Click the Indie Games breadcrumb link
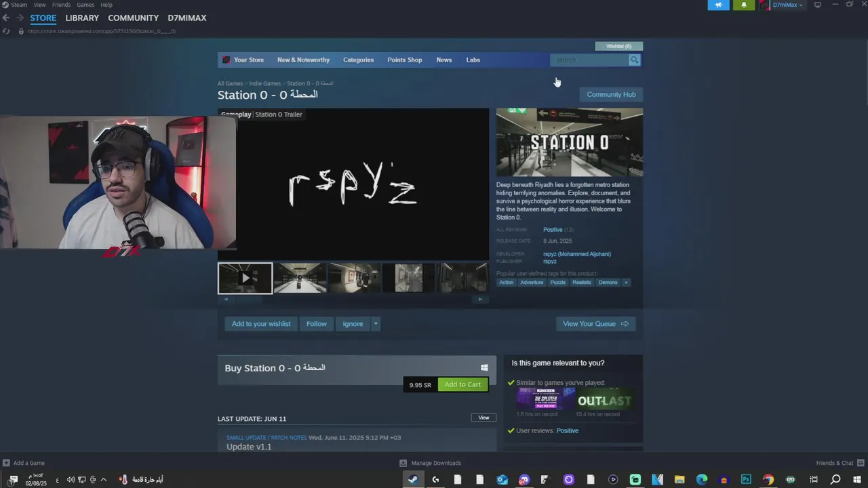The image size is (868, 488). pyautogui.click(x=264, y=83)
